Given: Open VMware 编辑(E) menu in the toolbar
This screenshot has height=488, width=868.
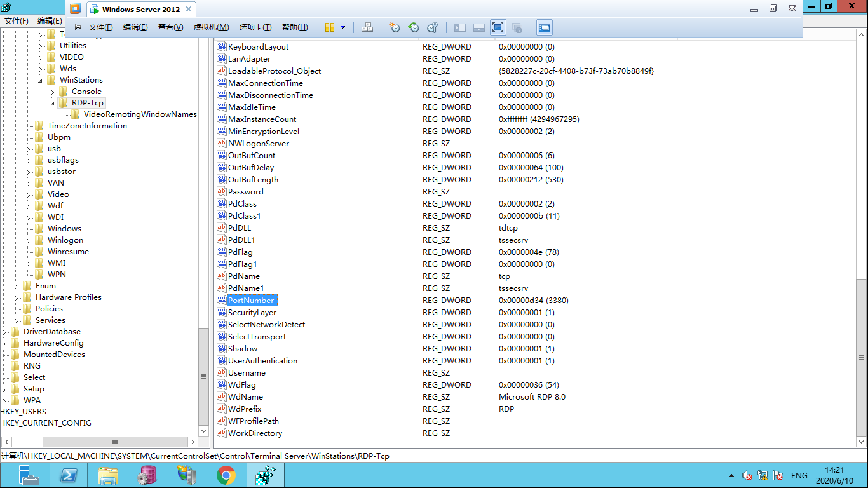Looking at the screenshot, I should [x=135, y=27].
